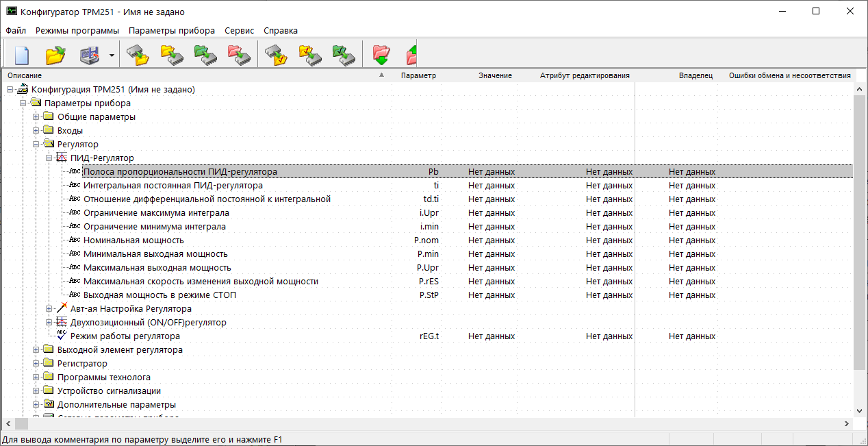Viewport: 868px width, 446px height.
Task: Click the graph icon beside ПИД-Регулятор
Action: (x=61, y=158)
